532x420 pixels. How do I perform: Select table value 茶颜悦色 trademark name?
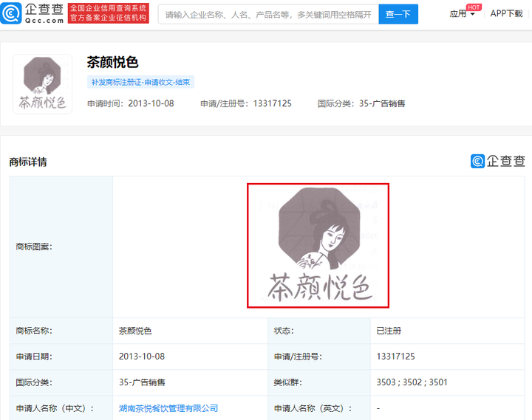click(x=135, y=331)
